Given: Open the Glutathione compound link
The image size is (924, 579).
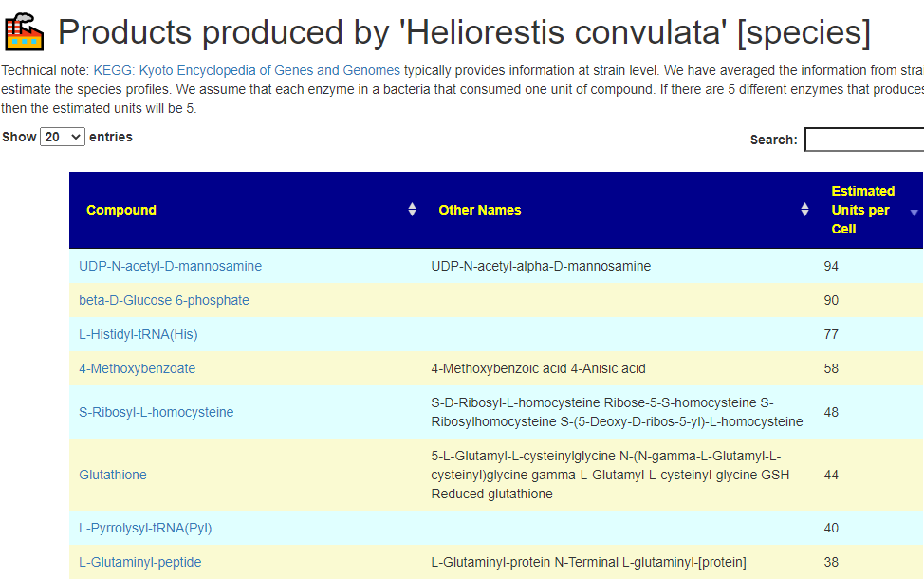Looking at the screenshot, I should point(113,475).
